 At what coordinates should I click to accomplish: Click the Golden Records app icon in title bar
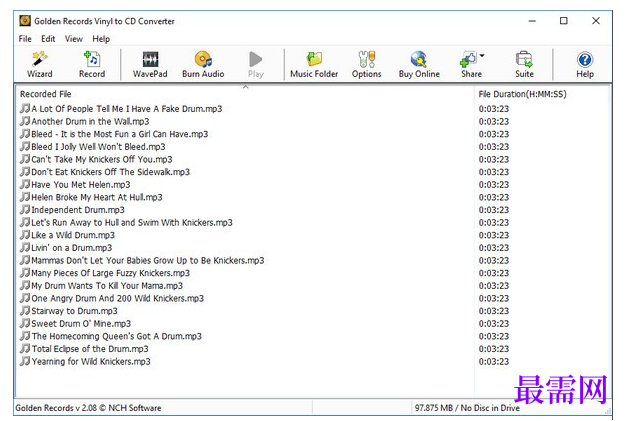pyautogui.click(x=25, y=21)
